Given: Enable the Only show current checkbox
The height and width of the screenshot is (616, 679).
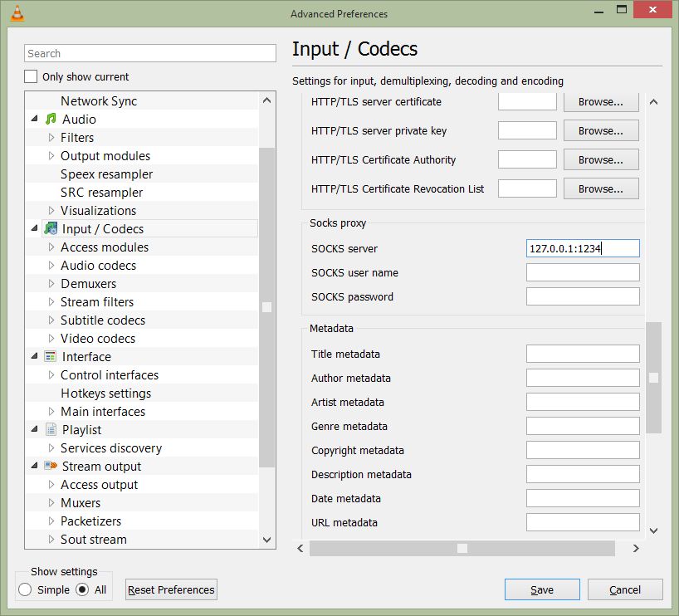Looking at the screenshot, I should 31,76.
